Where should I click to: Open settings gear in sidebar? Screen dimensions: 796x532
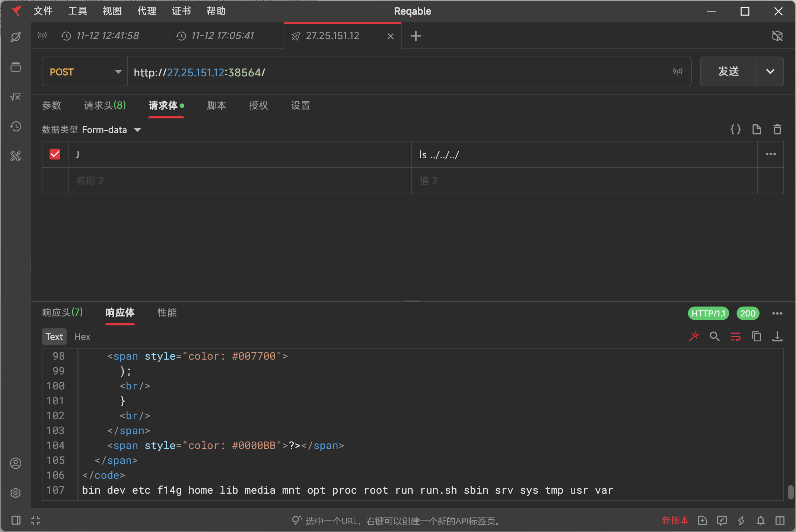coord(16,493)
